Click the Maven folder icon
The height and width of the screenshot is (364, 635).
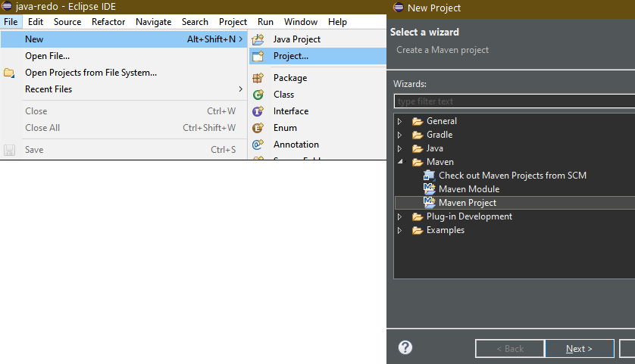[x=418, y=162]
